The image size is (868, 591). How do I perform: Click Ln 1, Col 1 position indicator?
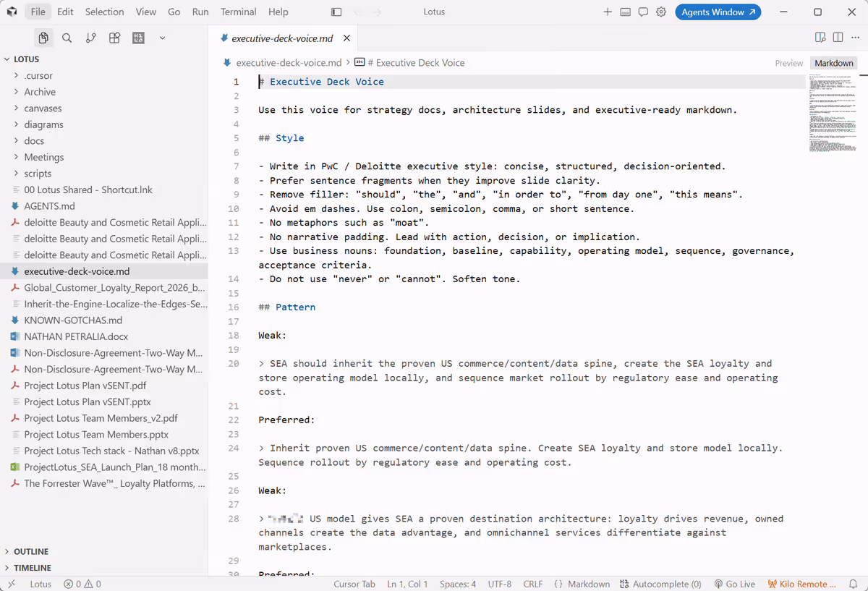[407, 584]
